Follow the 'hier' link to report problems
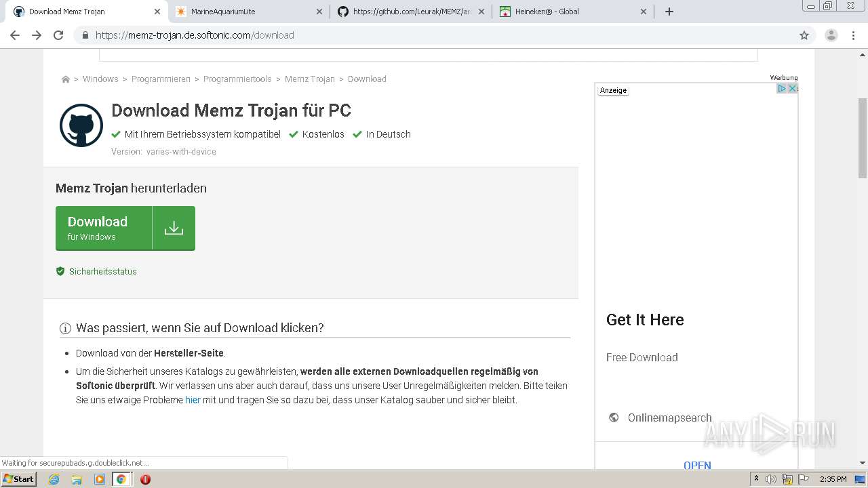Image resolution: width=868 pixels, height=488 pixels. pyautogui.click(x=193, y=400)
